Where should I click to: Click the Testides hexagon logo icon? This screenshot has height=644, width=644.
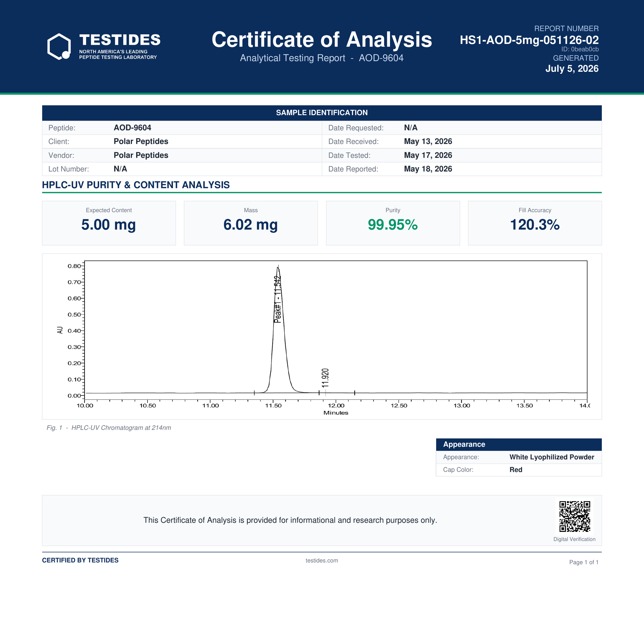pos(59,46)
